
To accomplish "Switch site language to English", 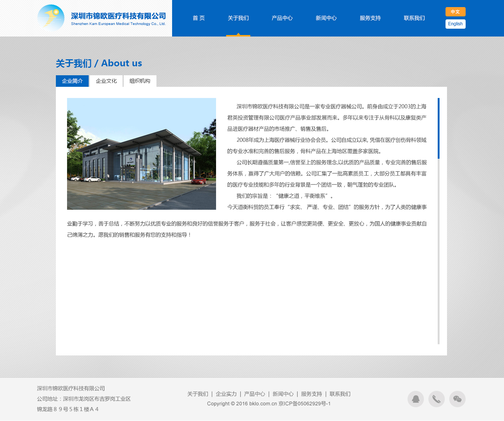I will coord(455,24).
